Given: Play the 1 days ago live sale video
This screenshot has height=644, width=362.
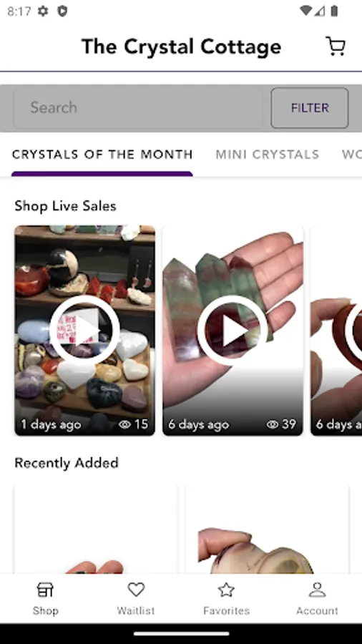Looking at the screenshot, I should pos(85,330).
